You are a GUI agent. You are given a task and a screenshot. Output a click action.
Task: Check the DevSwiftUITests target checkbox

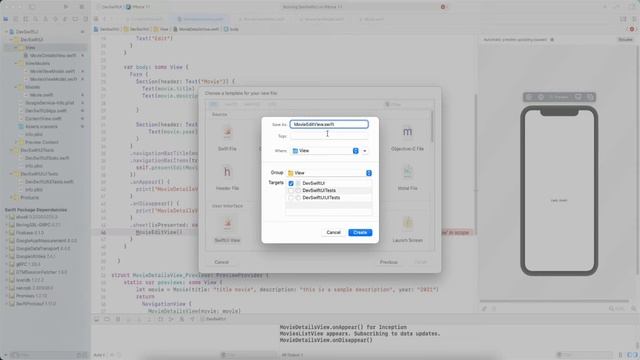click(x=291, y=191)
